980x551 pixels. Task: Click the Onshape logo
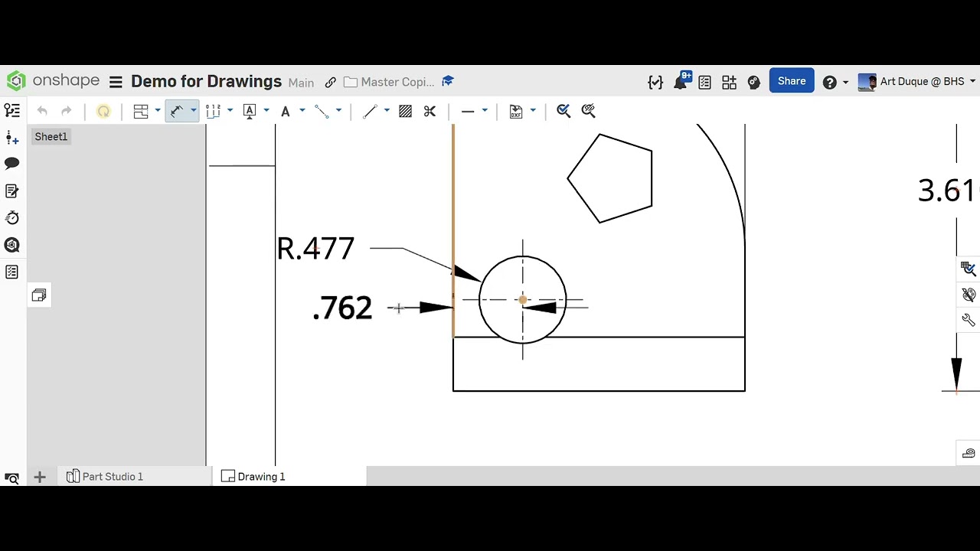54,81
